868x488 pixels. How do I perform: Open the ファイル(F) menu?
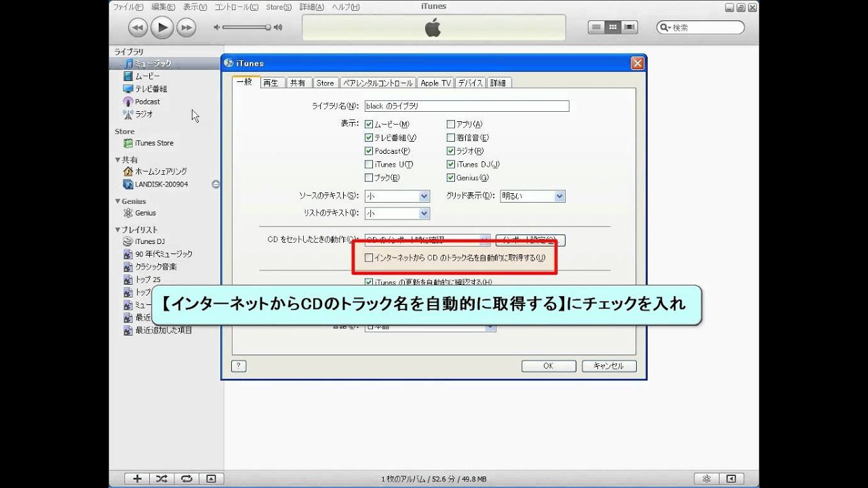[128, 7]
